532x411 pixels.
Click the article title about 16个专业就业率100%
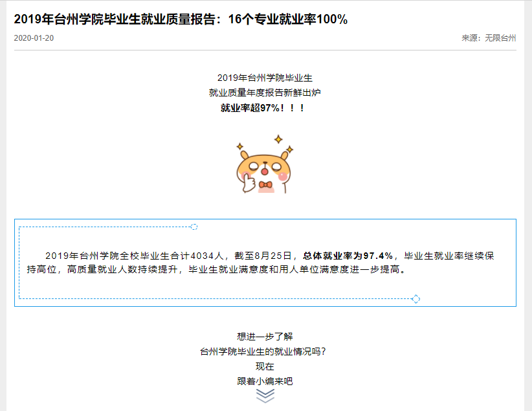click(x=181, y=19)
